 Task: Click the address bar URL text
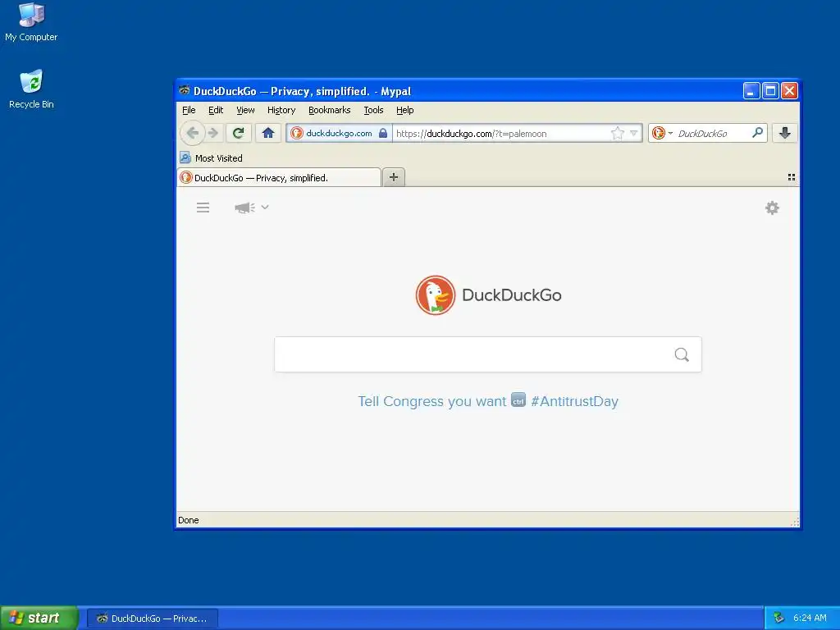point(472,134)
